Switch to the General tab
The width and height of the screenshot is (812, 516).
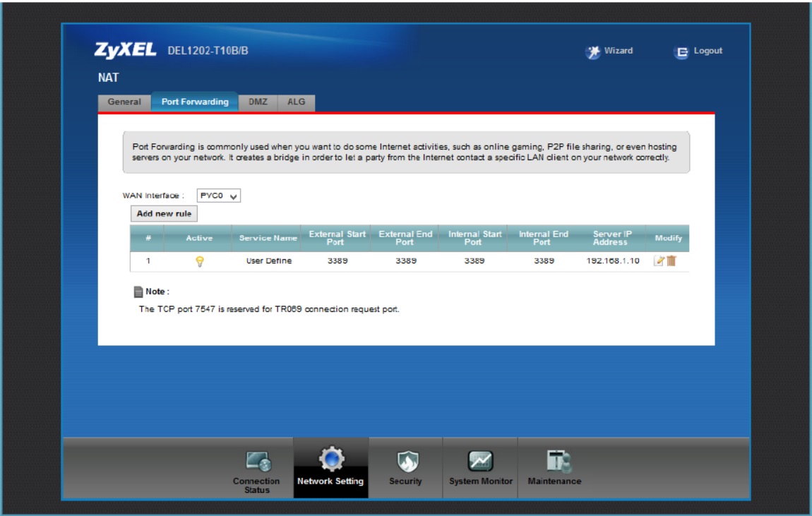tap(124, 102)
